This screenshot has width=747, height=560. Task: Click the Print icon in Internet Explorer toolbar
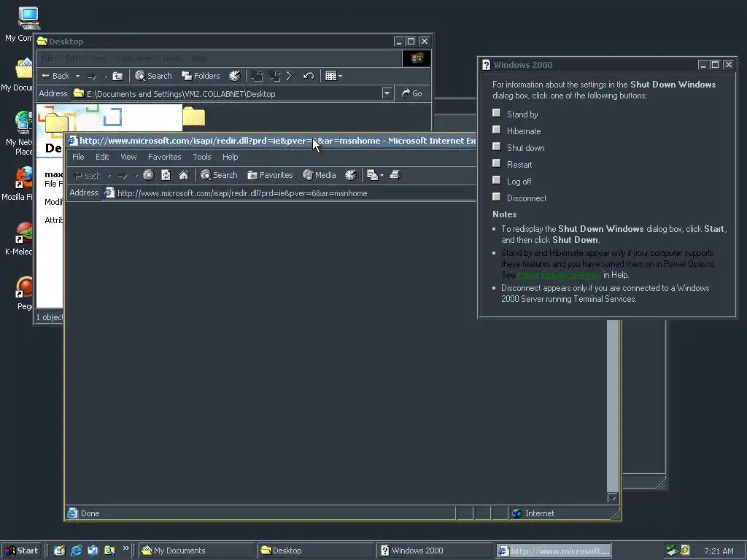tap(395, 175)
